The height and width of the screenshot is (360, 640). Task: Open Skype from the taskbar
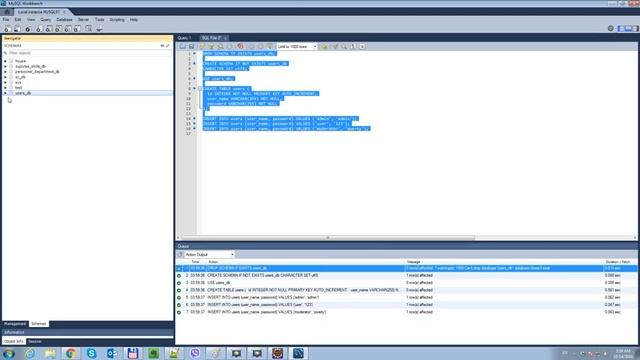point(91,353)
